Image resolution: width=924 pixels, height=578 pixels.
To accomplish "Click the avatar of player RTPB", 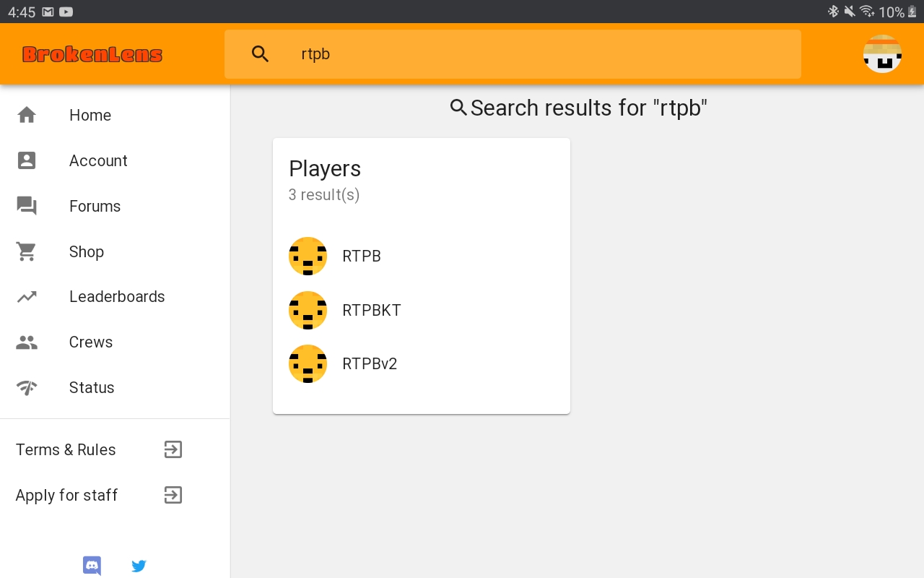I will [x=308, y=256].
